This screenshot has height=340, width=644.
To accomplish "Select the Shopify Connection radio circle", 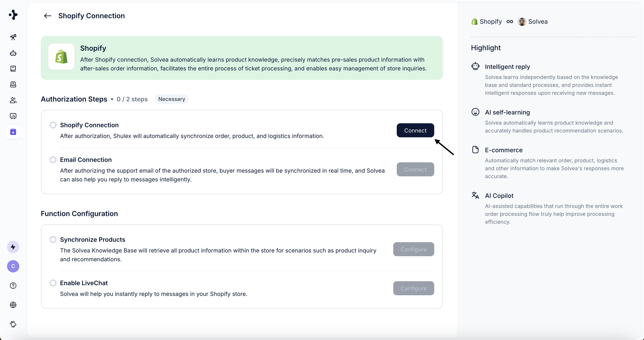I will pyautogui.click(x=53, y=125).
